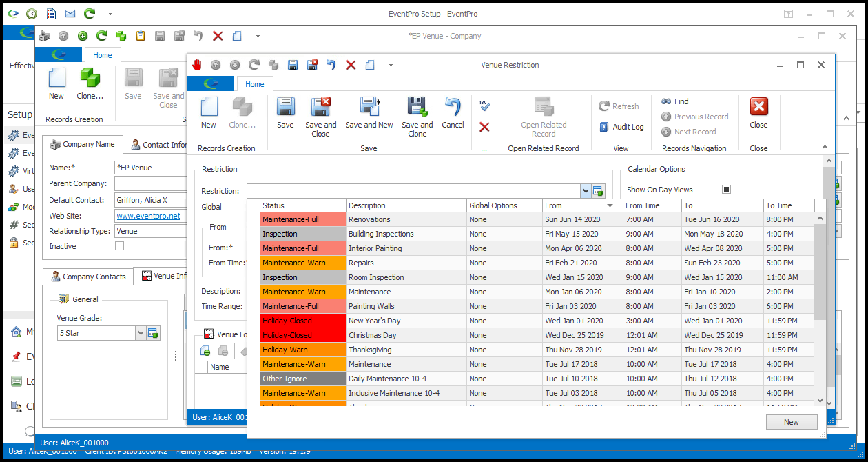This screenshot has height=462, width=868.
Task: Click green refresh arrow in EP Venue quick toolbar
Action: pos(102,36)
